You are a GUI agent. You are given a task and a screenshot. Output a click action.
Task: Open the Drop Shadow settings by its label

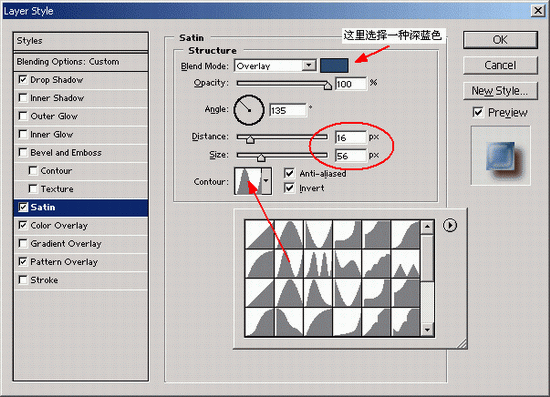57,80
